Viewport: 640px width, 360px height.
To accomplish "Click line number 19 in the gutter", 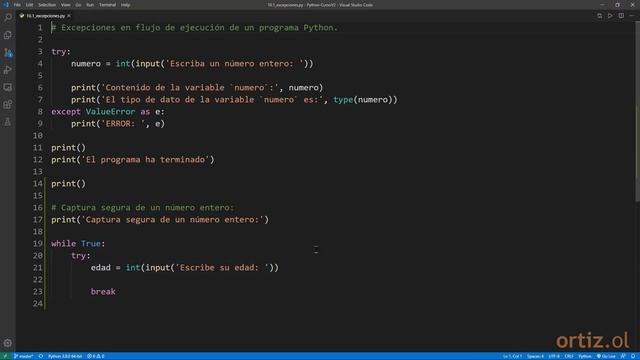I will coord(38,243).
